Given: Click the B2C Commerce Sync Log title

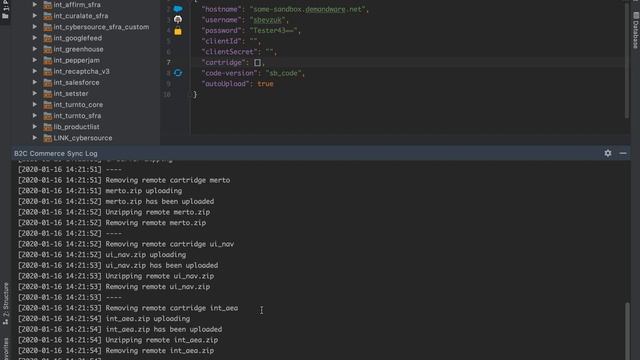Looking at the screenshot, I should (x=56, y=153).
